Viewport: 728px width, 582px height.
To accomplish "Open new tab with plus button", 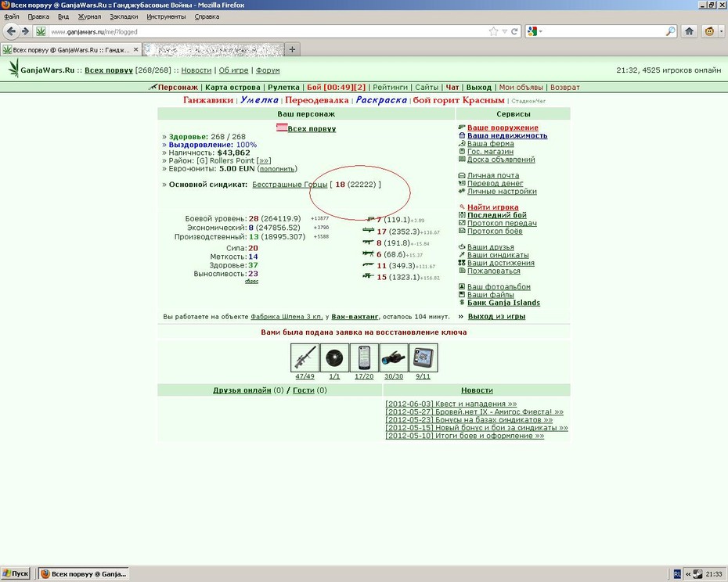I will coord(292,49).
